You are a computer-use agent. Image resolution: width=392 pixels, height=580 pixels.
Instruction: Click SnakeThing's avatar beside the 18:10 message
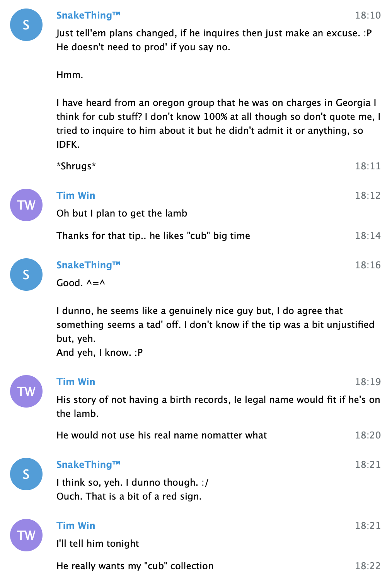pos(26,25)
